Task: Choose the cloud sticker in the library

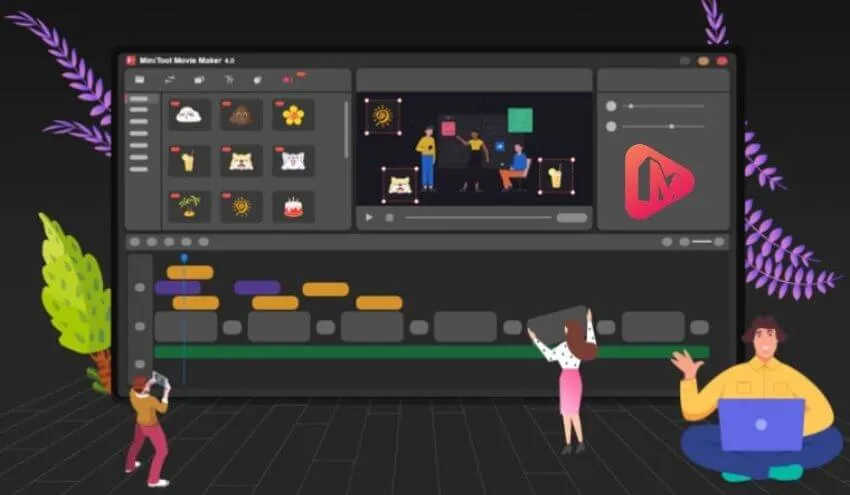Action: (x=189, y=114)
